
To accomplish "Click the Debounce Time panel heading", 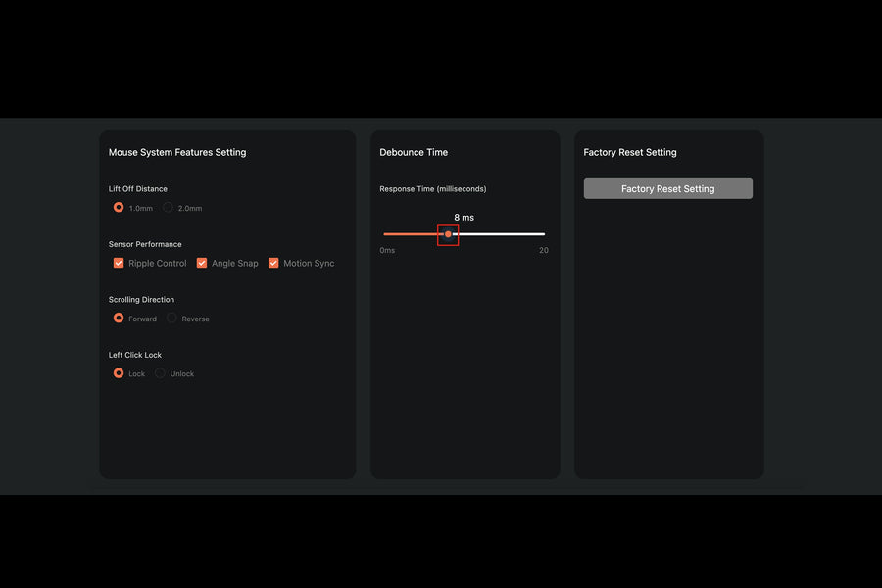I will coord(414,152).
